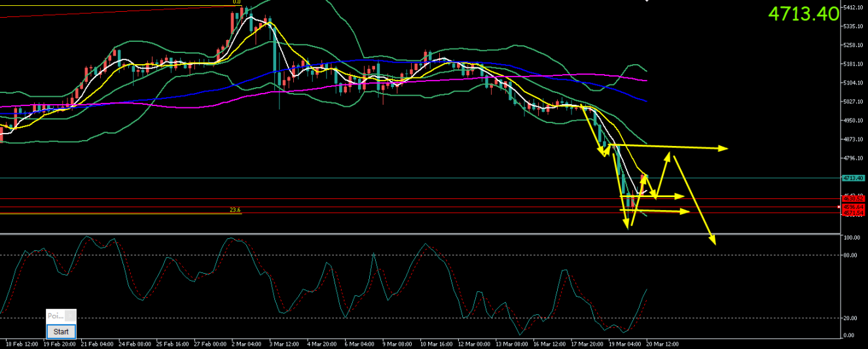
Task: Select the long downward yellow arrow on the right
Action: point(695,200)
